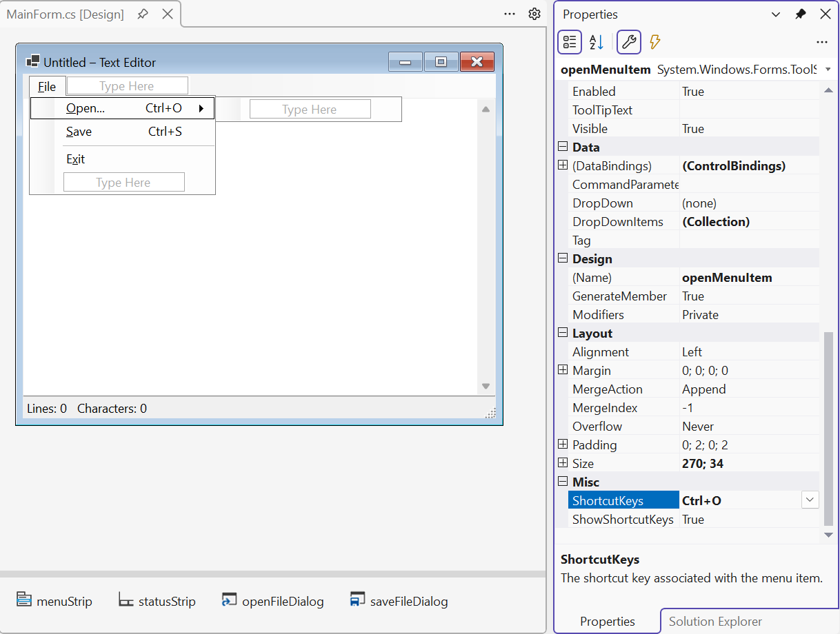Image resolution: width=840 pixels, height=634 pixels.
Task: Show Events with the lightning bolt icon
Action: 655,42
